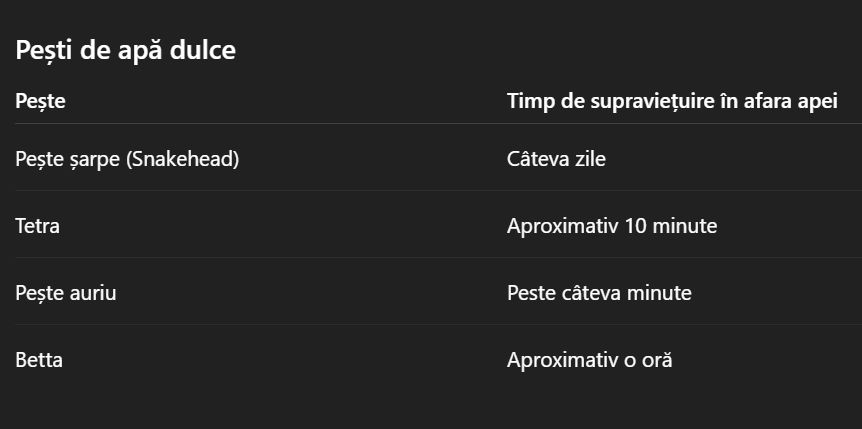Click the word "Snakehead" in parentheses
Screen dimensions: 862x429
182,159
